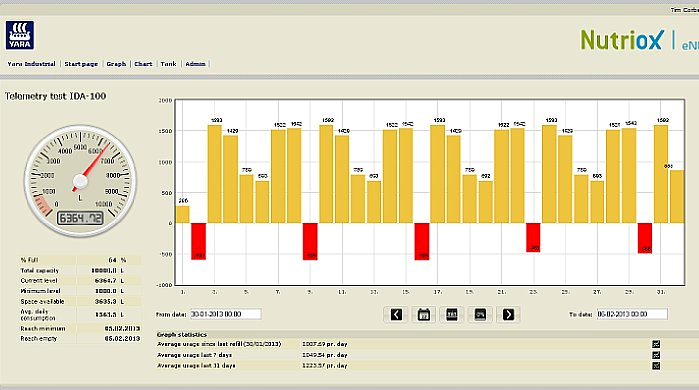Screen dimensions: 699x390
Task: Open the Tank menu item
Action: coord(169,64)
